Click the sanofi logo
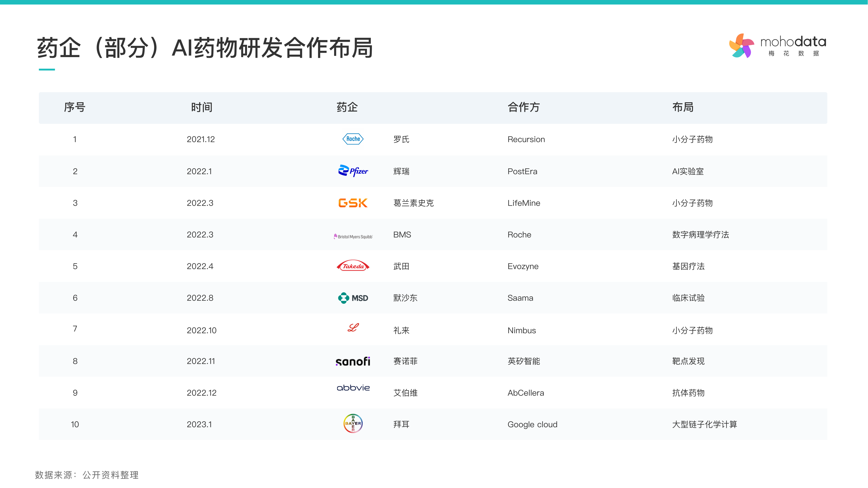The width and height of the screenshot is (868, 488). 353,361
